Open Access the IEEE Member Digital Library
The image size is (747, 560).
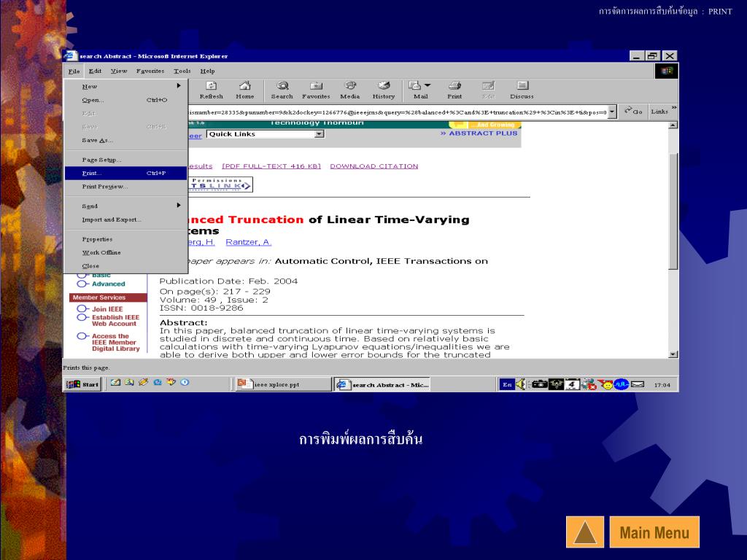coord(115,343)
